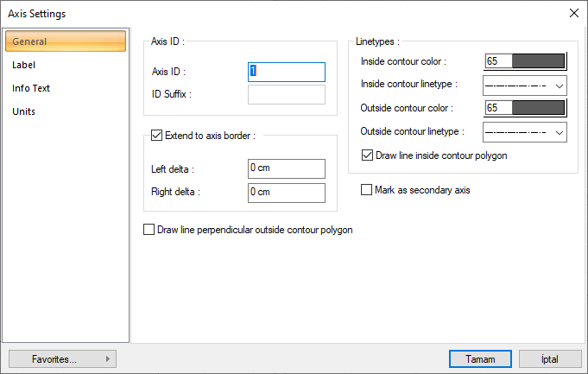
Task: Click the Favorites button arrow
Action: [x=107, y=358]
